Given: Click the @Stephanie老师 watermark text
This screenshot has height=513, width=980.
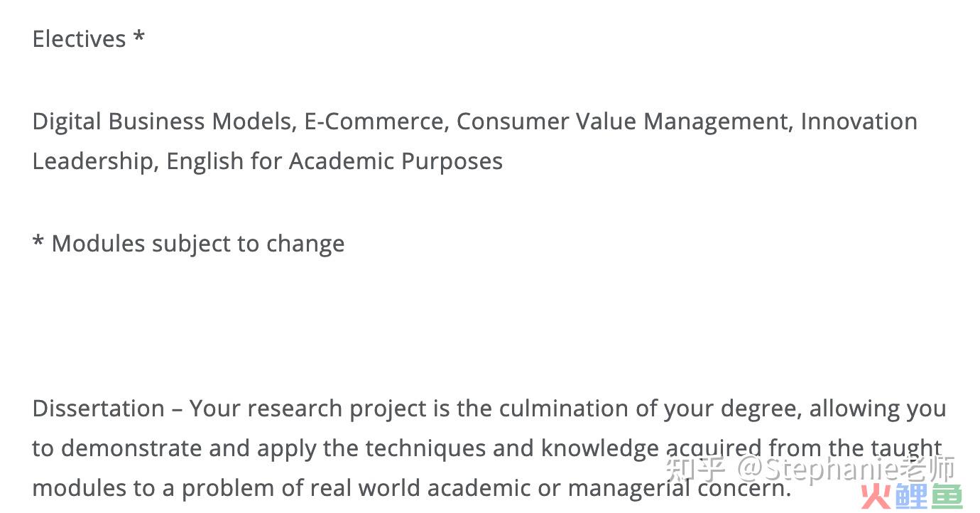Looking at the screenshot, I should coord(846,470).
